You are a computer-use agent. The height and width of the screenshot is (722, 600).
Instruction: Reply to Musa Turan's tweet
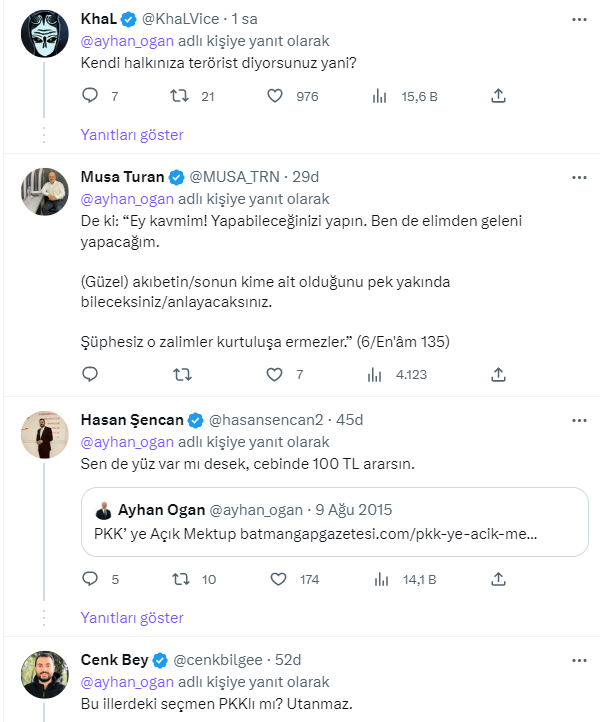pos(90,375)
